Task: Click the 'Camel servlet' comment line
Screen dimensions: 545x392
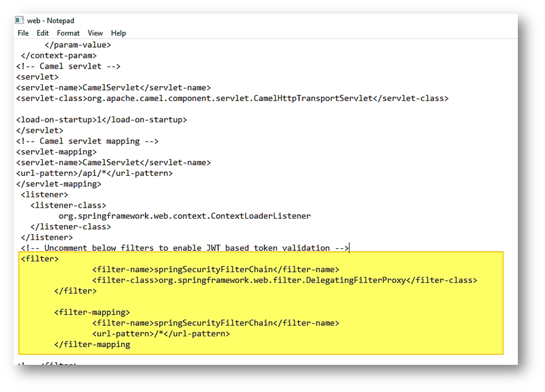Action: pos(68,67)
